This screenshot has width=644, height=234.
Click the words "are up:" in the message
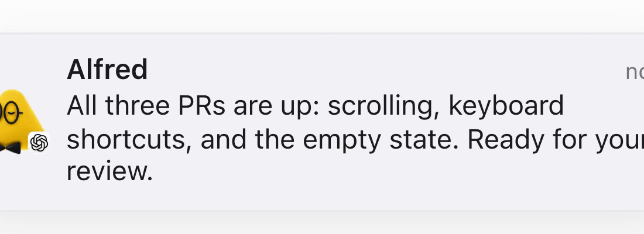[276, 106]
